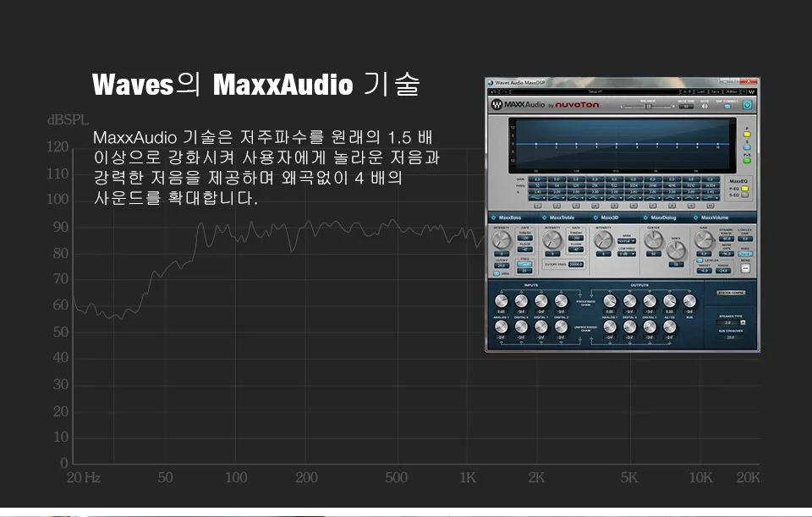Open band 1 filter shape dropdown

538,198
